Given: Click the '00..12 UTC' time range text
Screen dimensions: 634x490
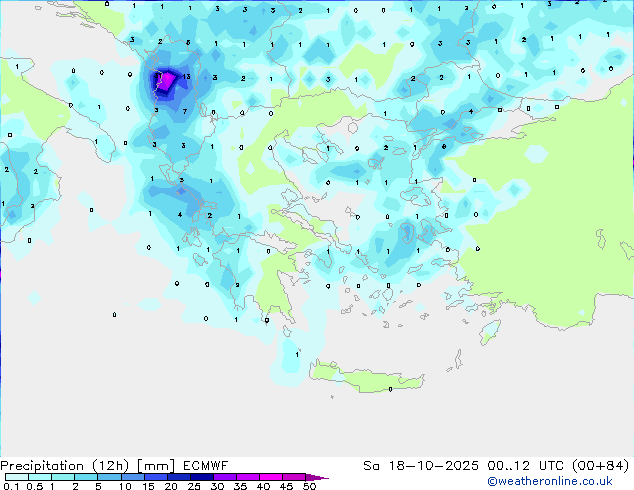Looking at the screenshot, I should pos(524,466).
